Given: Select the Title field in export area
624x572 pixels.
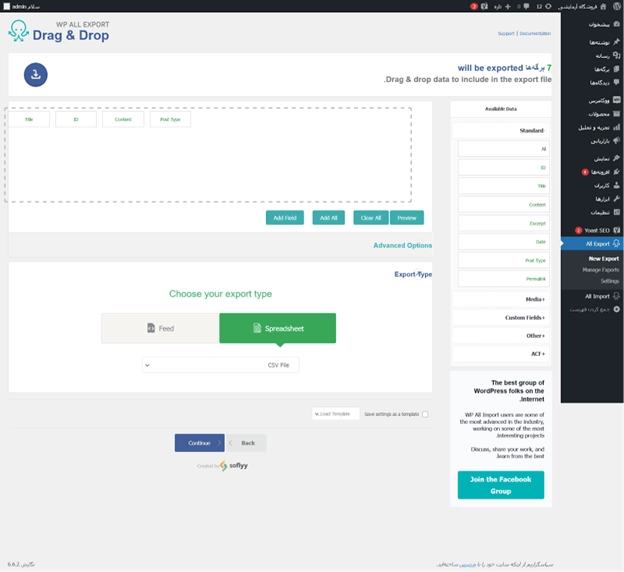Looking at the screenshot, I should [29, 119].
